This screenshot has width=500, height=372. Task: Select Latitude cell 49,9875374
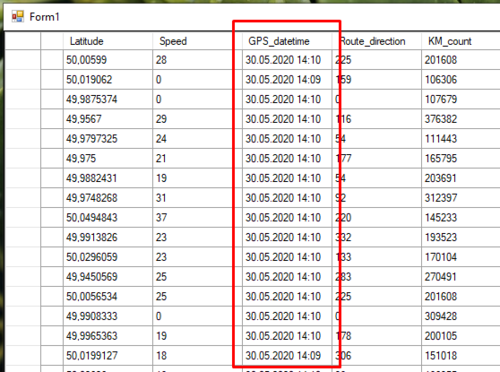pos(108,99)
